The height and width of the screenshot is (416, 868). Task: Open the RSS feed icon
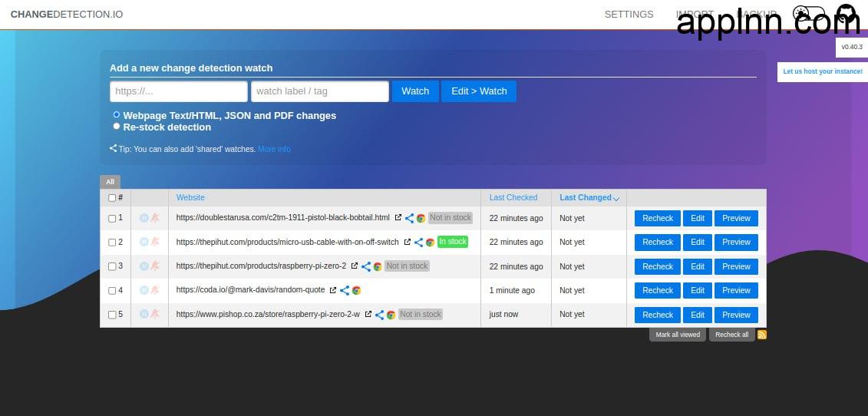[x=762, y=335]
